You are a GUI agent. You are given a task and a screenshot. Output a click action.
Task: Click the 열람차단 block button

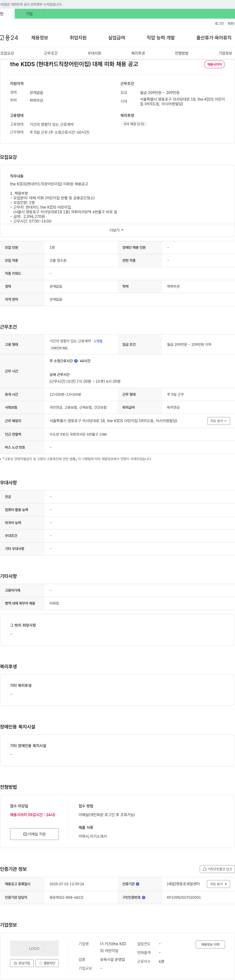tap(47, 963)
